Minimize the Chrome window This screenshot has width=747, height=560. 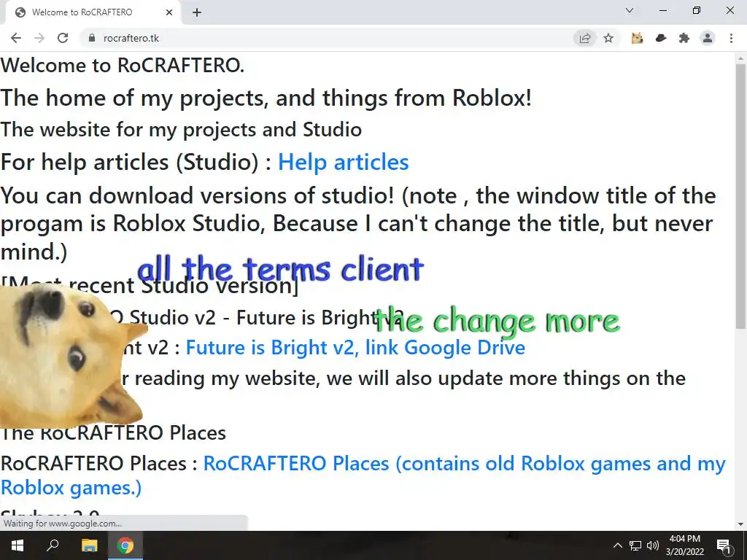coord(662,10)
